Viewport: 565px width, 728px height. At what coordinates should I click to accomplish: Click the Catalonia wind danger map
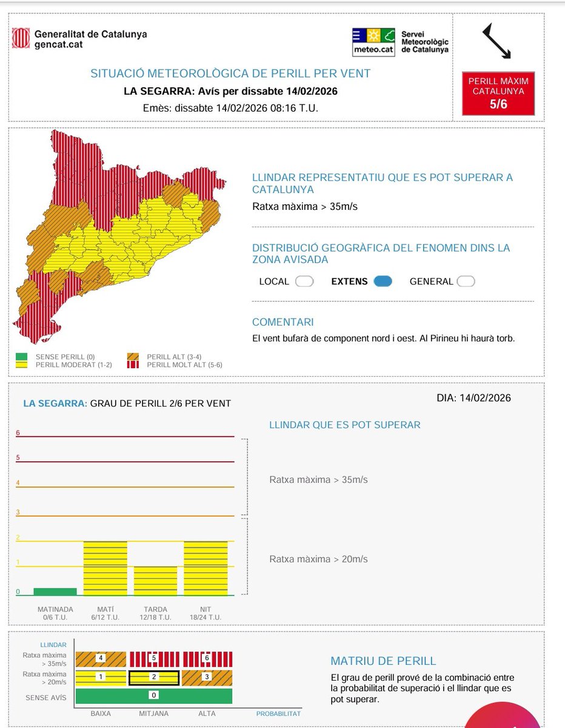[120, 237]
